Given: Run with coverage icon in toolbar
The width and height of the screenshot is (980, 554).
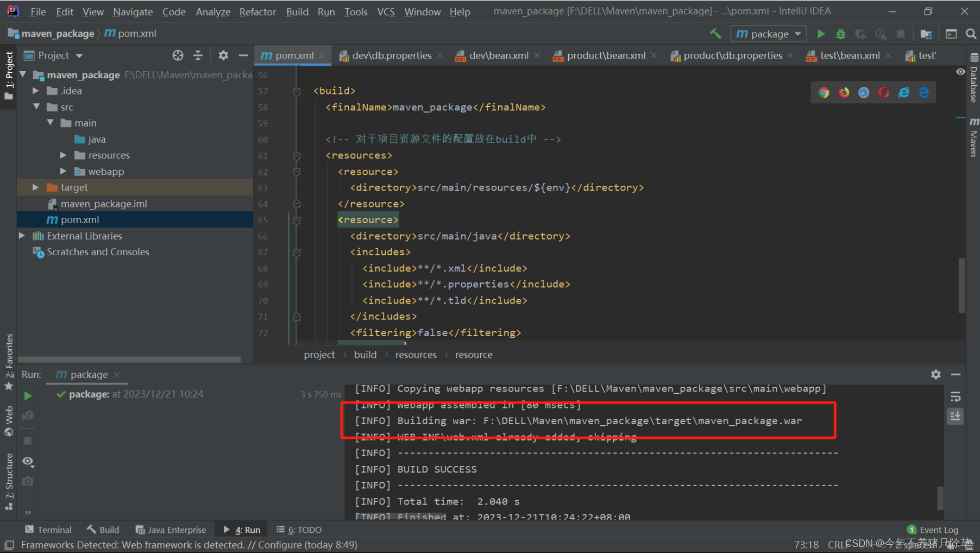Looking at the screenshot, I should click(x=860, y=34).
